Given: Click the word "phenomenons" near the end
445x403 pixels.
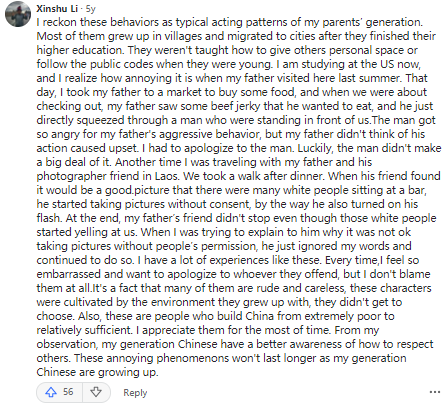Looking at the screenshot, I should (x=191, y=358).
